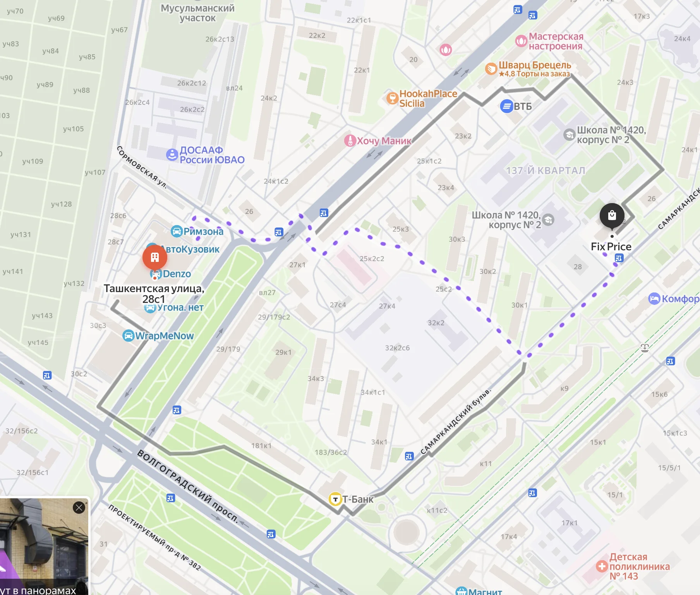
Task: Select the Хочу Маник pink icon
Action: pyautogui.click(x=350, y=140)
